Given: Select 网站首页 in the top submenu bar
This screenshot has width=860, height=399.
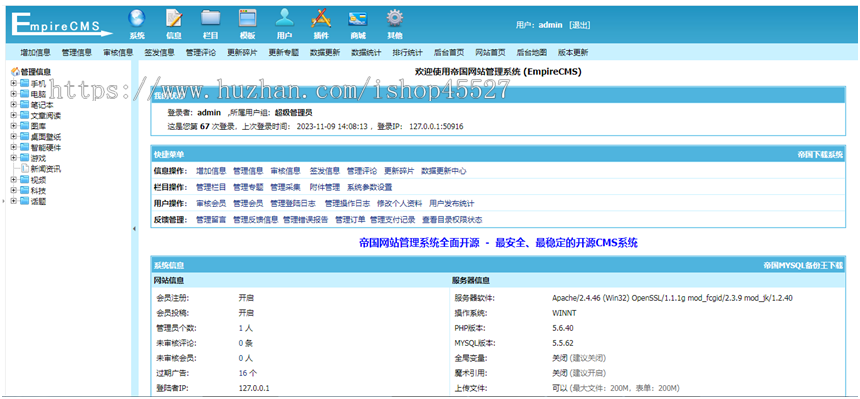Looking at the screenshot, I should [x=490, y=53].
